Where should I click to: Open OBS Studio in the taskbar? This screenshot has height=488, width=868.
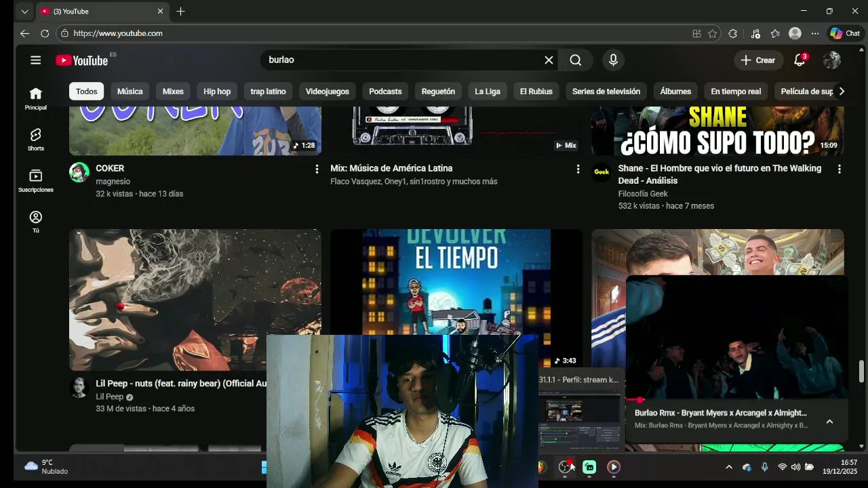(x=565, y=467)
